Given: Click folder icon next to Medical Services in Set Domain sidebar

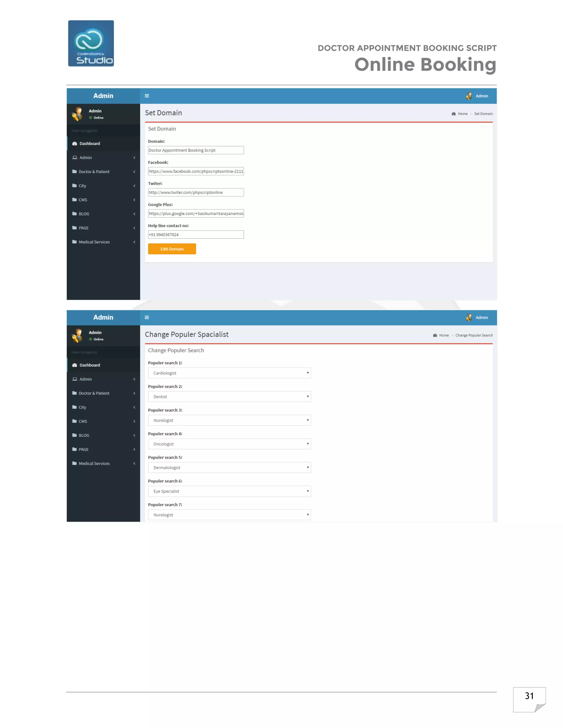Looking at the screenshot, I should tap(74, 242).
